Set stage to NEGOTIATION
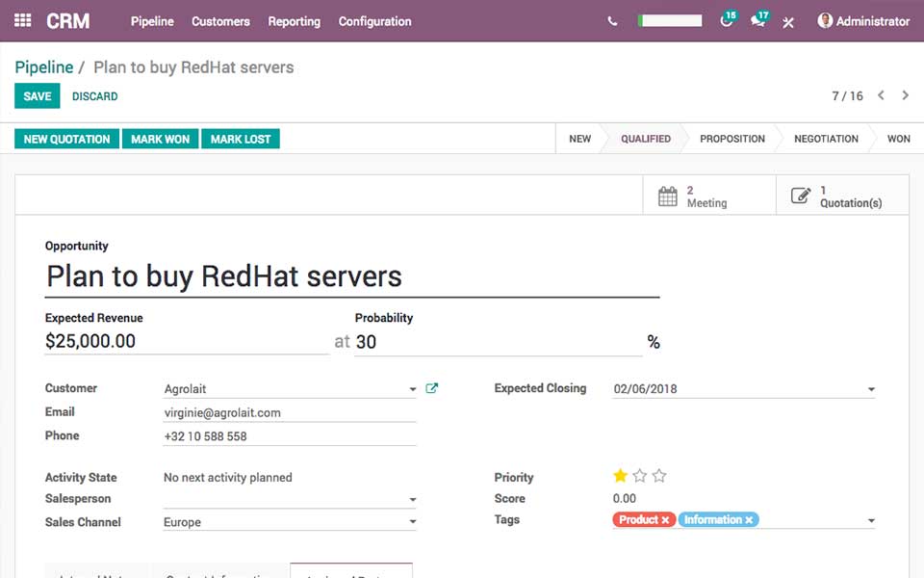Viewport: 924px width, 578px height. 826,139
